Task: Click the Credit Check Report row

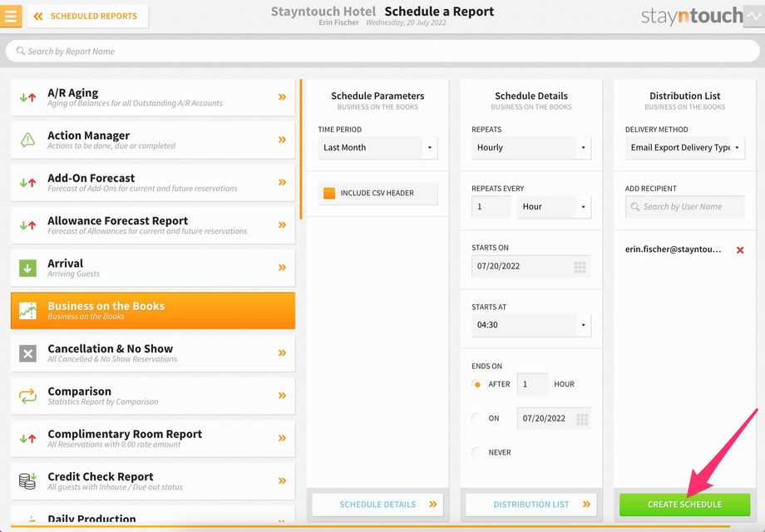Action: (153, 480)
